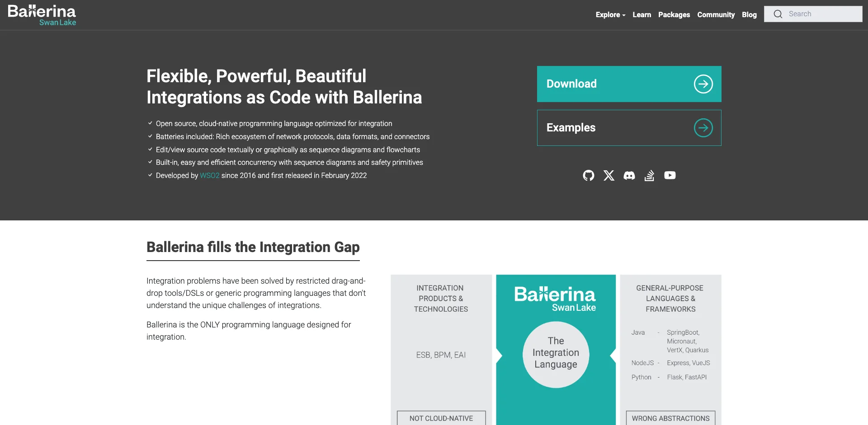Follow the WSO2 hyperlink
Image resolution: width=868 pixels, height=425 pixels.
point(209,175)
